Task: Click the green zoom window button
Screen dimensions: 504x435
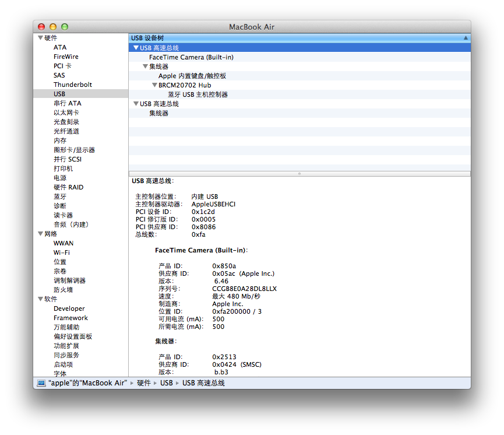Action: [x=65, y=27]
